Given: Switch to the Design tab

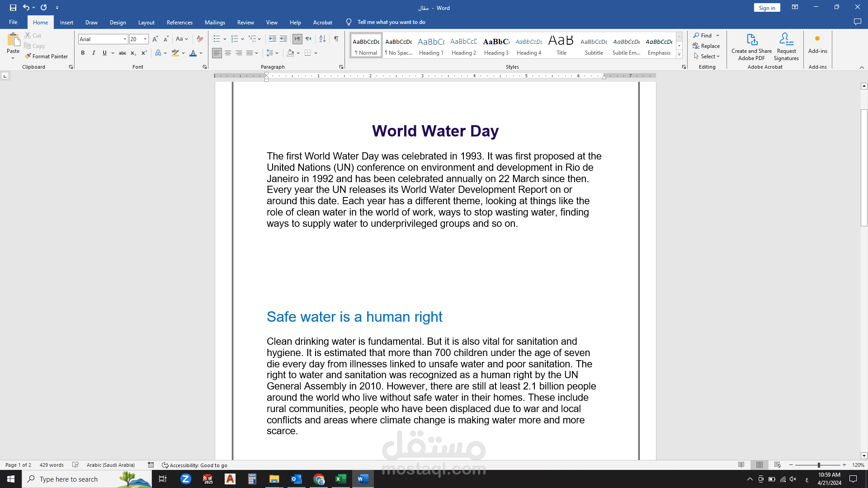Looking at the screenshot, I should coord(118,23).
